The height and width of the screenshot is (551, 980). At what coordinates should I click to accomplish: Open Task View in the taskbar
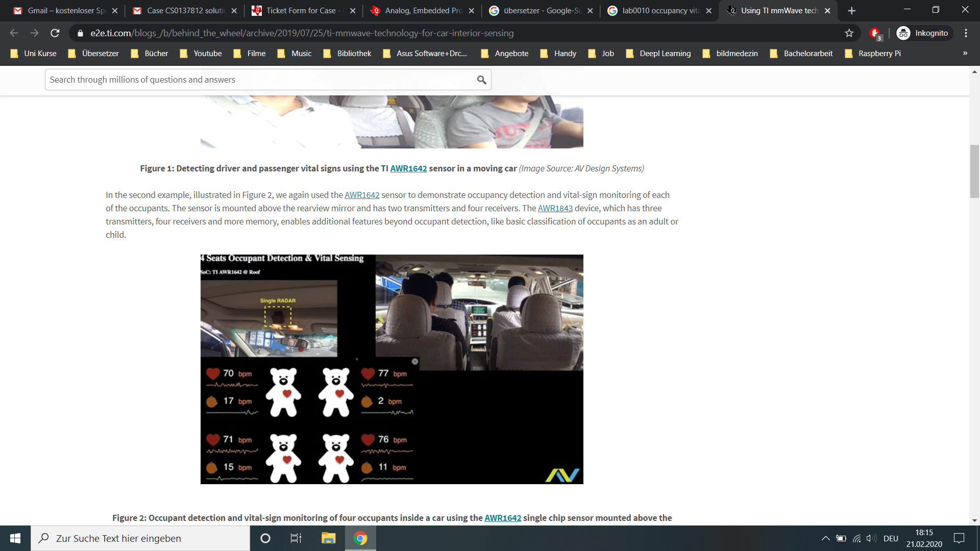[296, 538]
